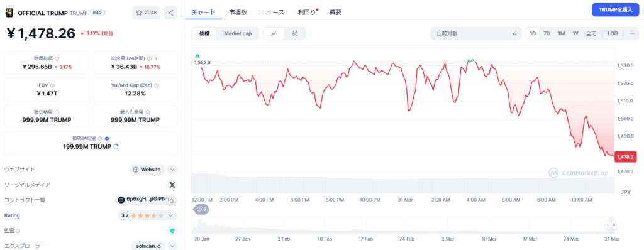The height and width of the screenshot is (250, 644).
Task: Click the #42 rank badge
Action: (x=97, y=13)
